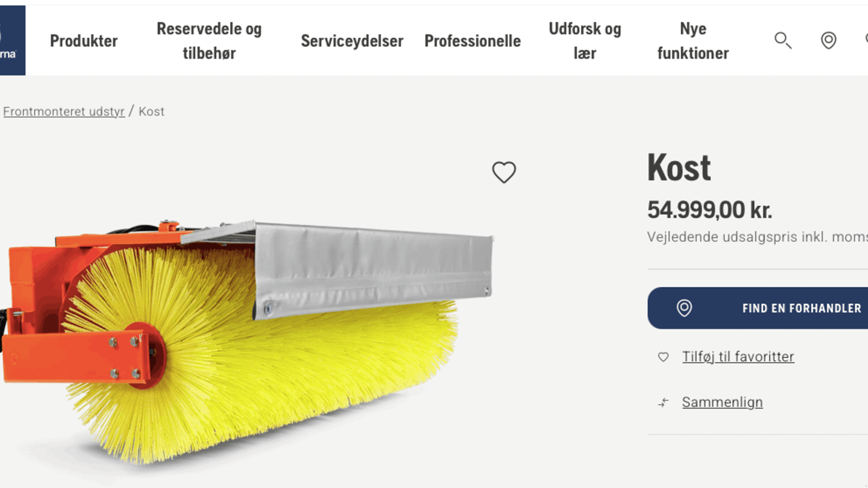Open the Nye funktioner menu item
This screenshot has height=488, width=868.
693,41
